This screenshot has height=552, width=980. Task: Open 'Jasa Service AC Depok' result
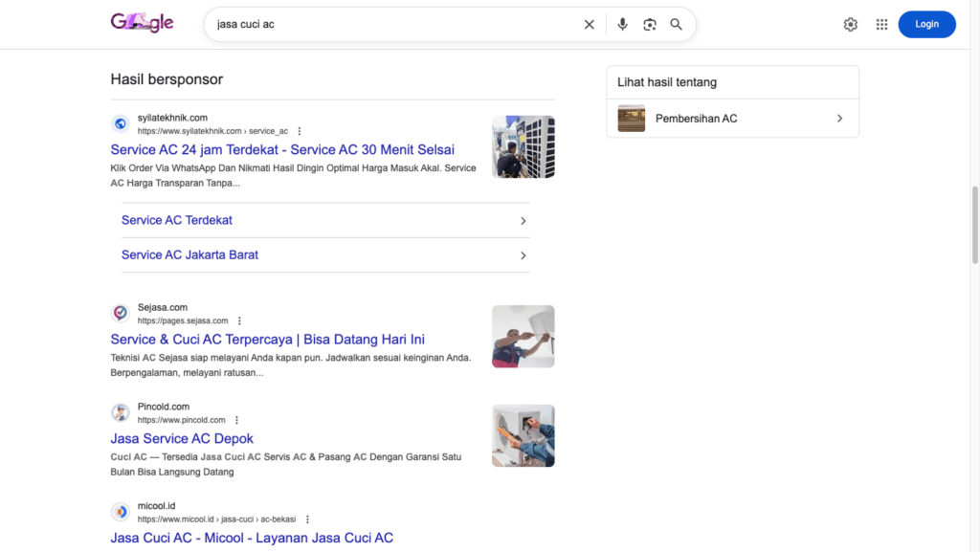(182, 438)
